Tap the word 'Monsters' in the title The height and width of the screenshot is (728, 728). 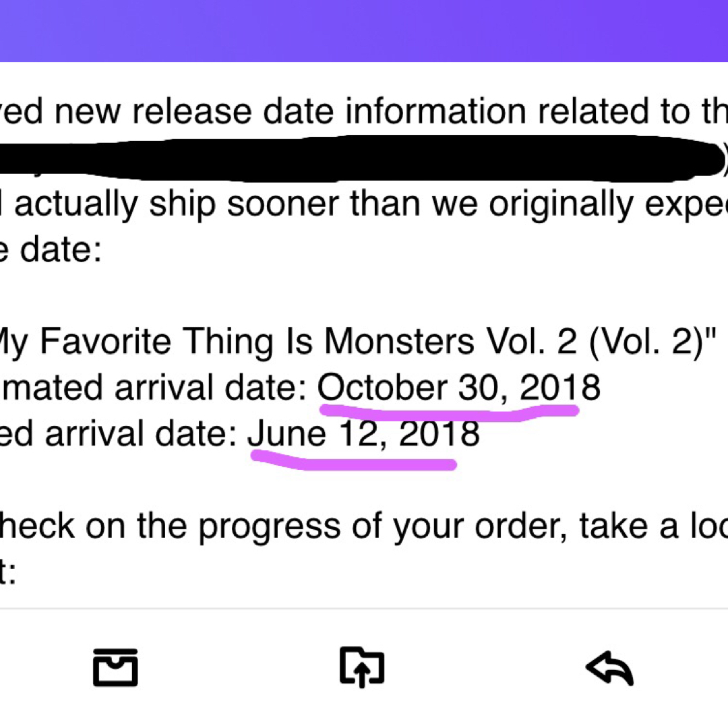pos(399,342)
